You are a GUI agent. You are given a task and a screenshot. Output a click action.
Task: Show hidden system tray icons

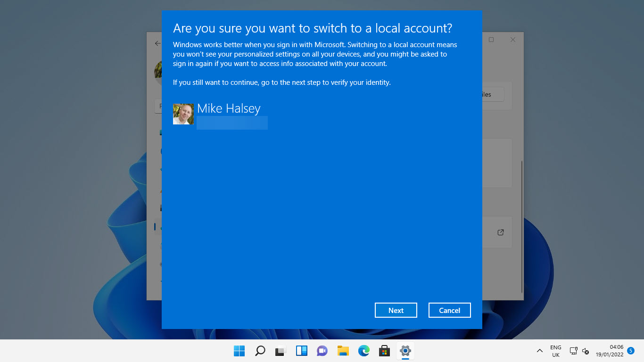(540, 351)
